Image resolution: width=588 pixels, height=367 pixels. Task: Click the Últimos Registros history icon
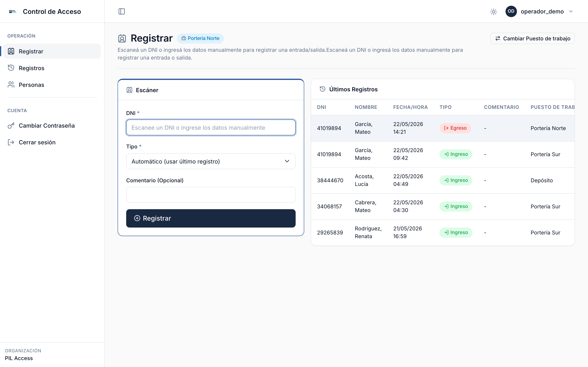pyautogui.click(x=322, y=89)
